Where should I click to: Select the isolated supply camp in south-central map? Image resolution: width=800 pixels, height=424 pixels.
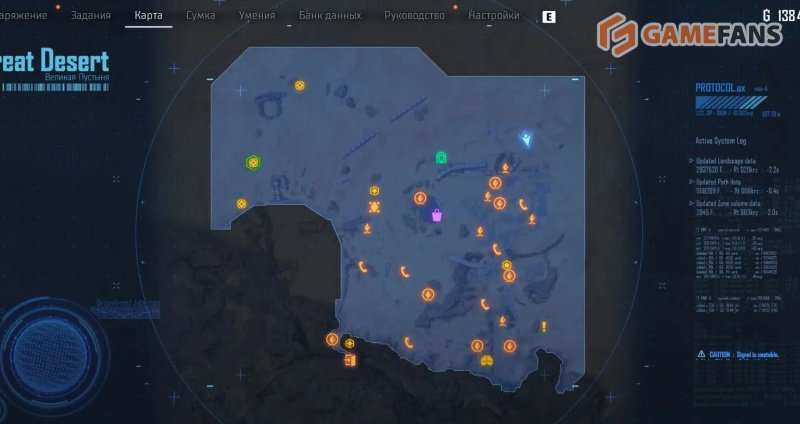(x=428, y=294)
